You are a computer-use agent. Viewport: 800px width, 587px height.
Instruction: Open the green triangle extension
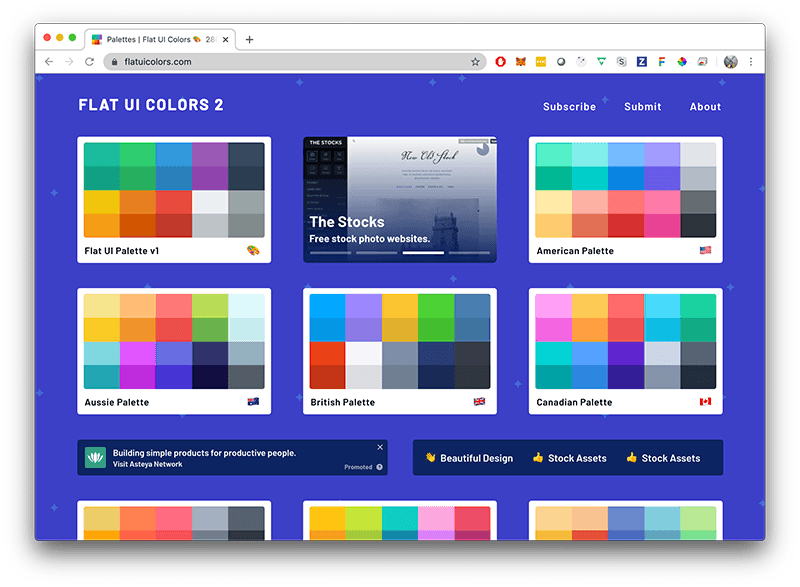pyautogui.click(x=602, y=62)
